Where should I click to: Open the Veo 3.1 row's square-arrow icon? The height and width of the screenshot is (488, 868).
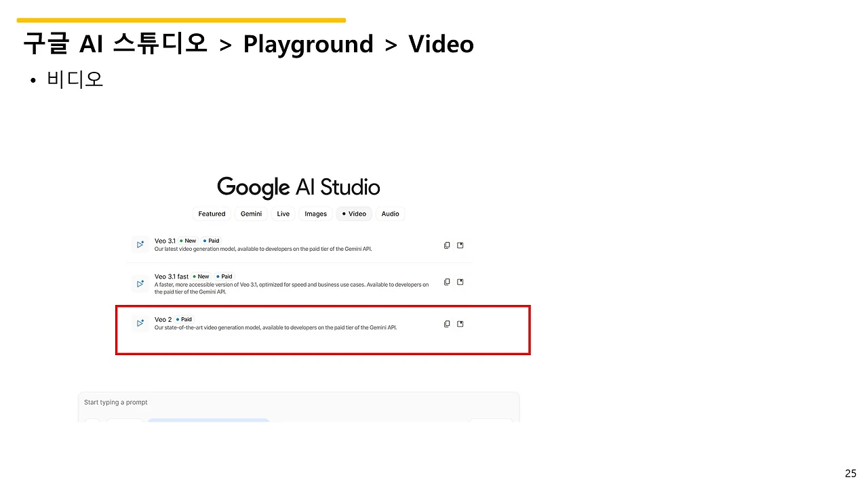pos(460,245)
